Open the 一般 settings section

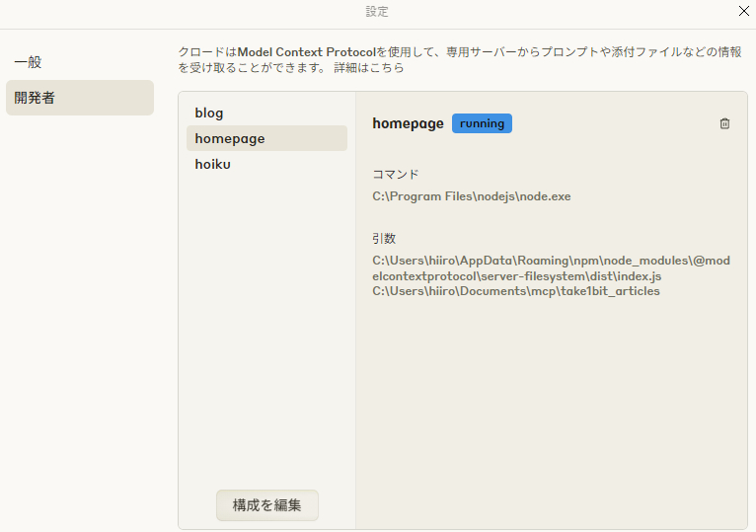(28, 62)
